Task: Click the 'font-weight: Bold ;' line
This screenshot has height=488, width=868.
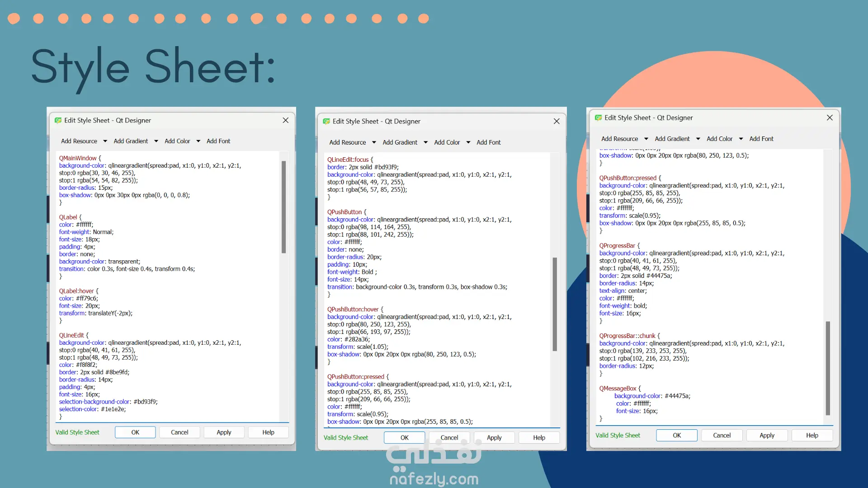Action: (352, 272)
